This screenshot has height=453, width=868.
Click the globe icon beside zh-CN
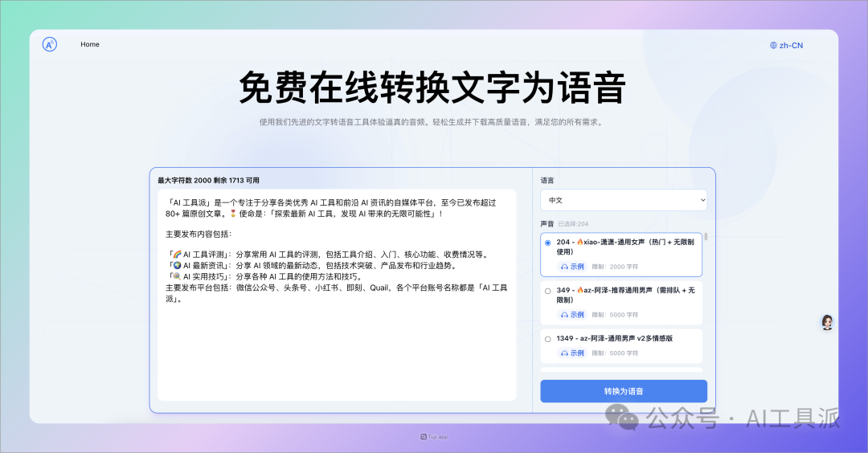[773, 45]
